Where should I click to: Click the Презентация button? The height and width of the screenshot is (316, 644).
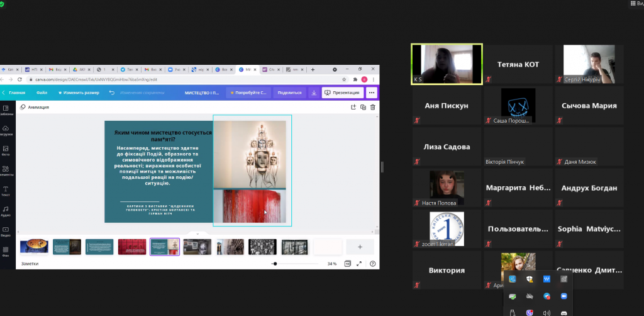coord(343,93)
